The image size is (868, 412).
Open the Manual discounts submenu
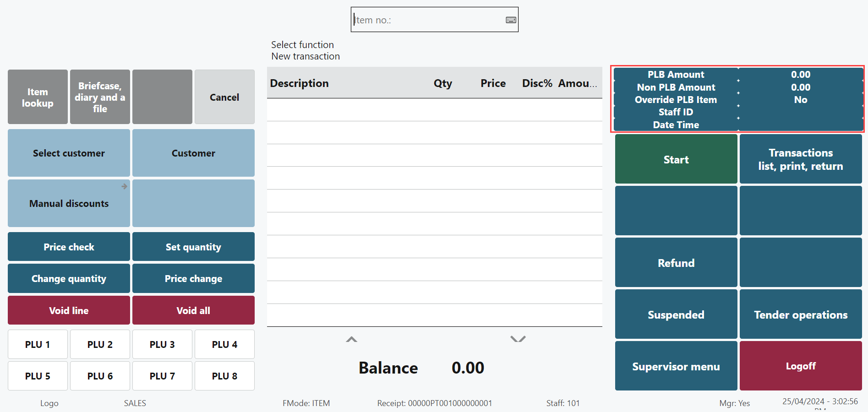pyautogui.click(x=69, y=203)
